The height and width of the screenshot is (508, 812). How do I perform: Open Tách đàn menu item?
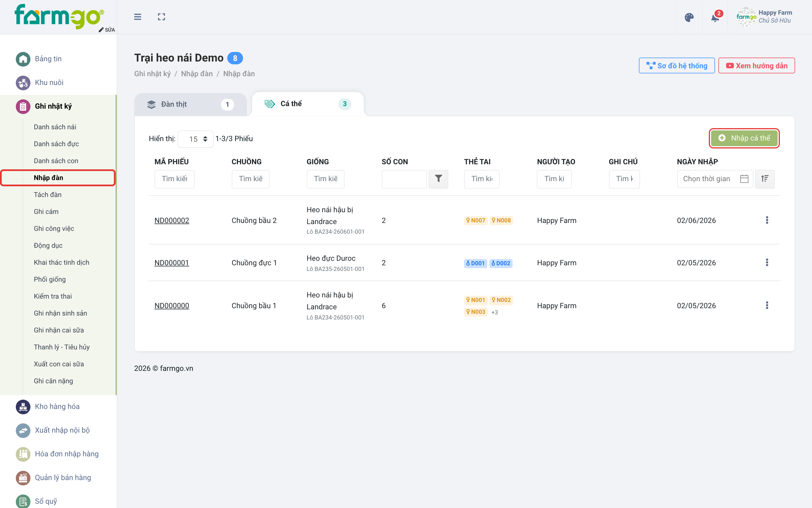(x=48, y=194)
